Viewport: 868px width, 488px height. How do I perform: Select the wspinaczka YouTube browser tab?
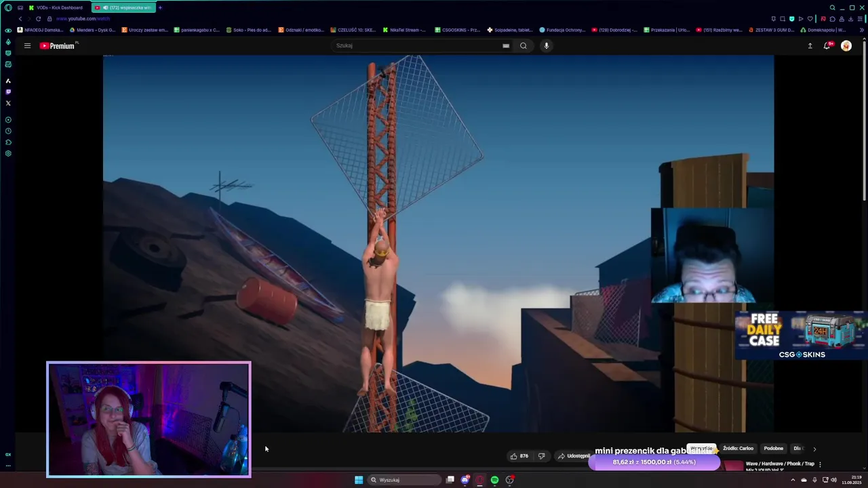[x=123, y=7]
